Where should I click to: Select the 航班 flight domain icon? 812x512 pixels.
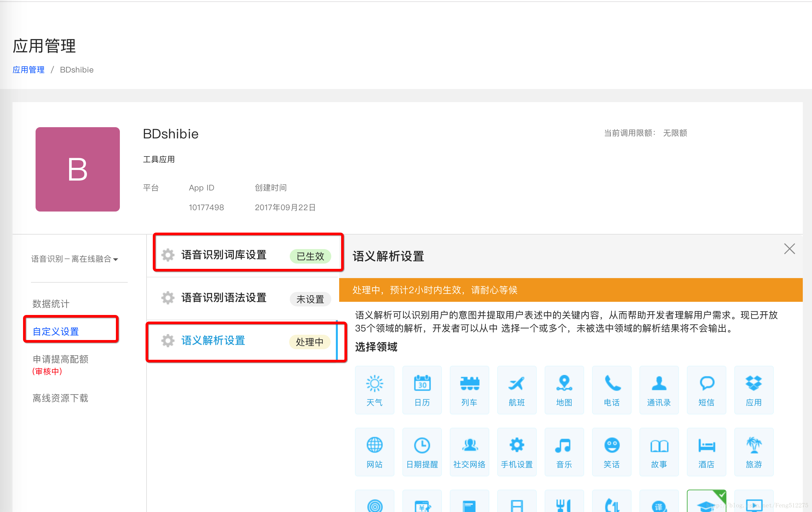pyautogui.click(x=517, y=390)
